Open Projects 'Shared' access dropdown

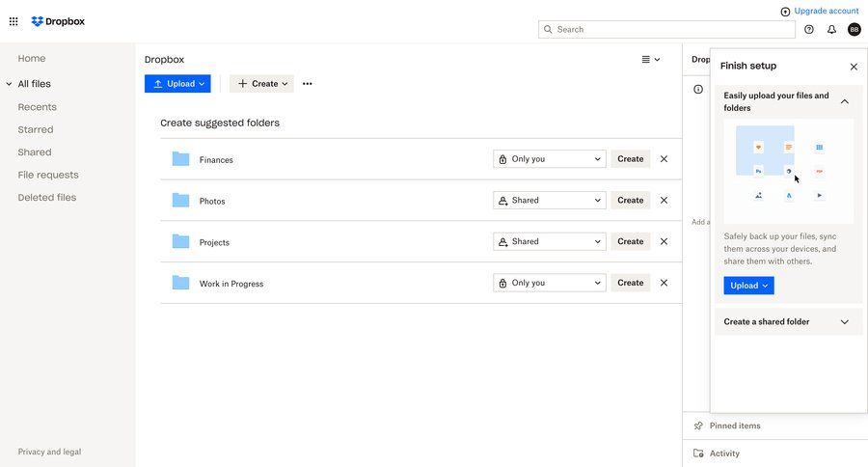click(550, 241)
